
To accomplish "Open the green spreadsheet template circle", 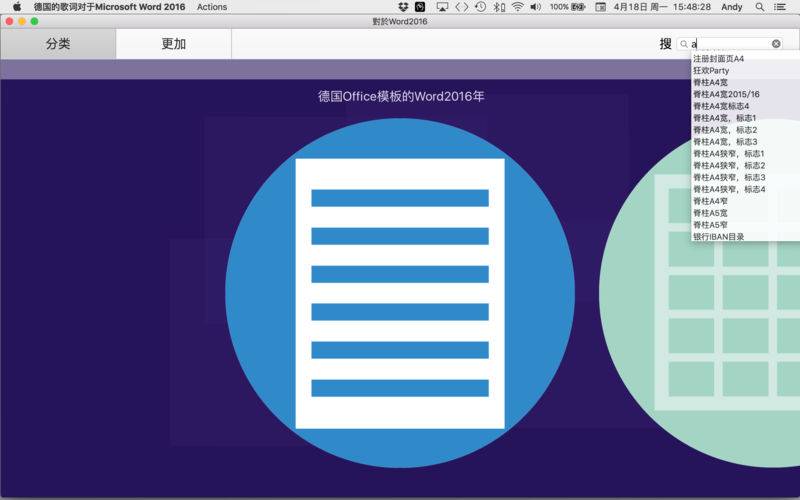I will click(x=699, y=293).
